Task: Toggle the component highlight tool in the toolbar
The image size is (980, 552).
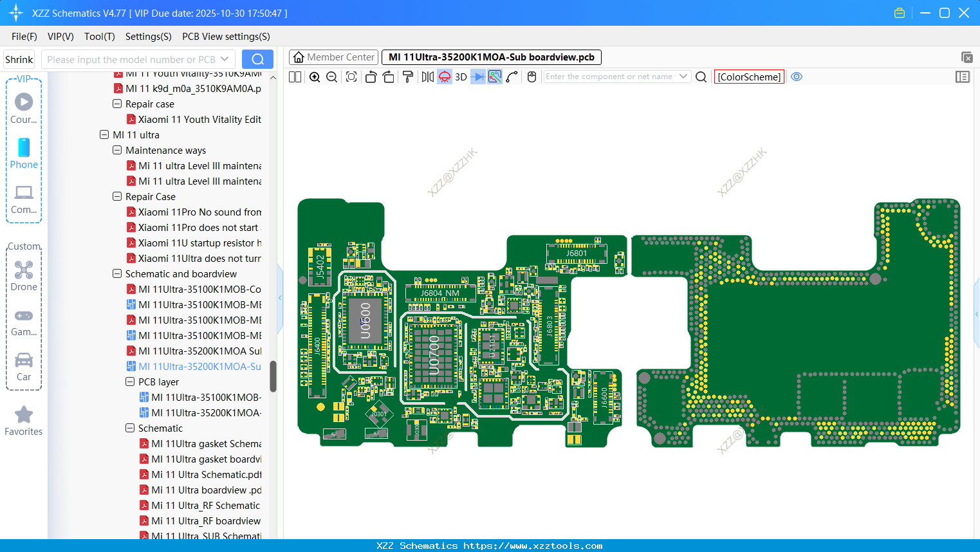Action: [x=444, y=77]
